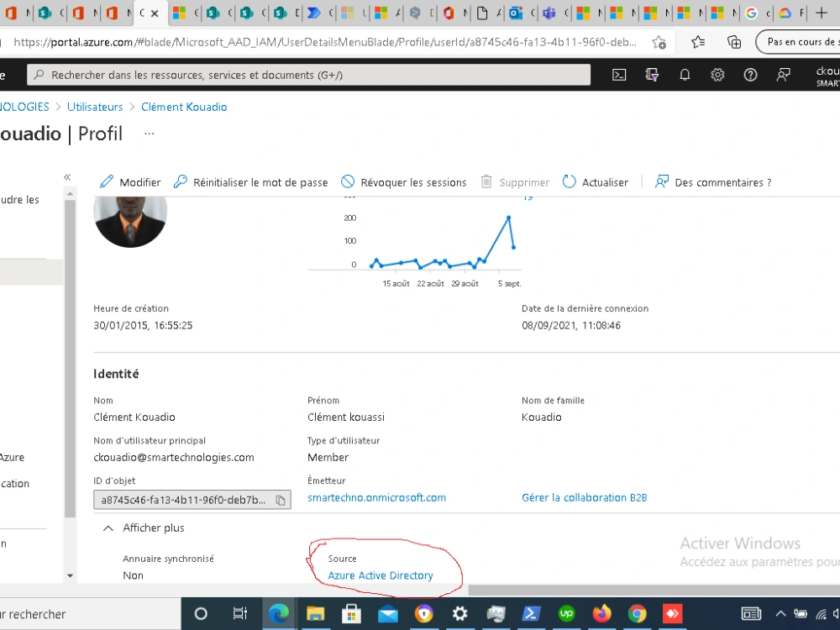The image size is (840, 630).
Task: Open Task View on the taskbar
Action: click(239, 613)
